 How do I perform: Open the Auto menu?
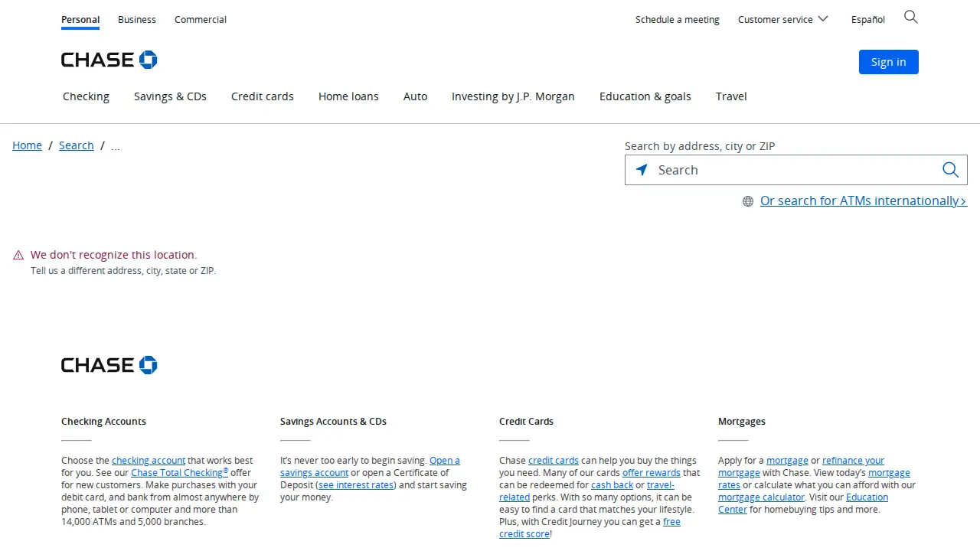pyautogui.click(x=416, y=96)
